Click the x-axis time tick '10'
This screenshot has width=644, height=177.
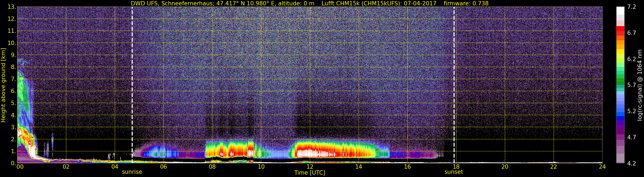[261, 167]
